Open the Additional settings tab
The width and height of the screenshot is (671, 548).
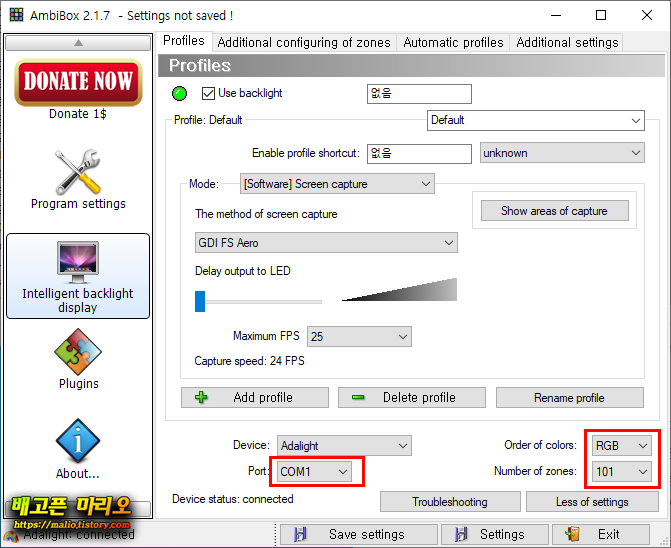point(567,42)
